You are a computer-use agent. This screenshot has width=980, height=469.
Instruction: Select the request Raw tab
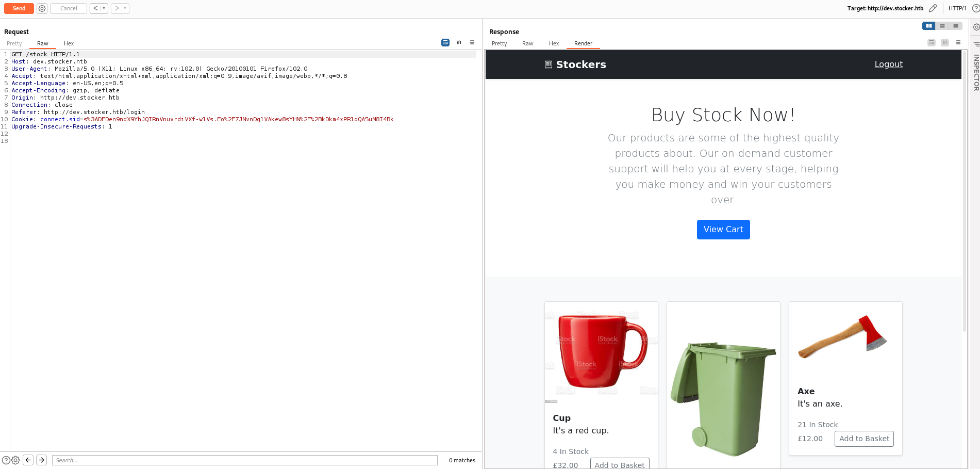click(43, 43)
